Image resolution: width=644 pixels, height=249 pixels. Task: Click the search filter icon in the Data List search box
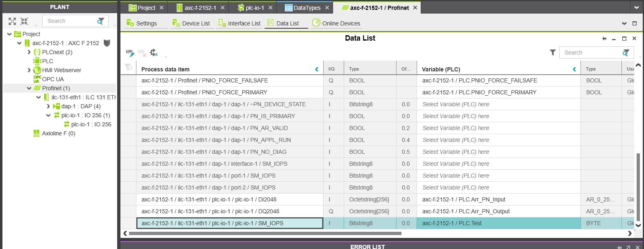(x=626, y=53)
